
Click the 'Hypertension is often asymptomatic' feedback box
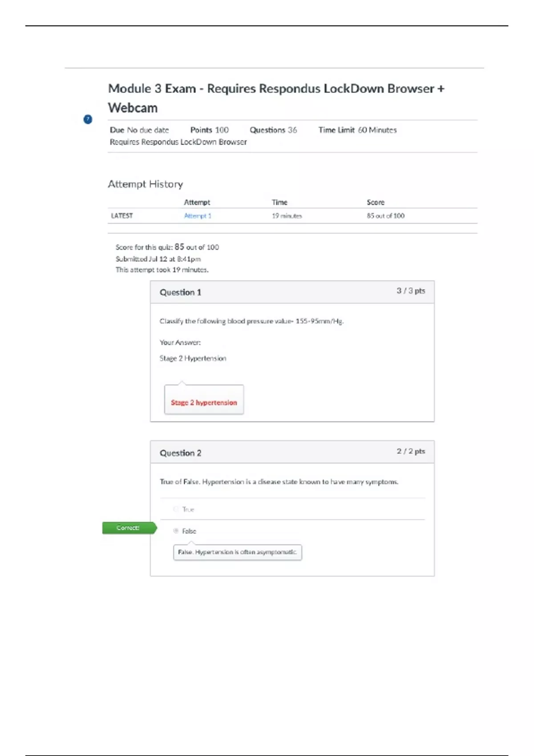[x=237, y=552]
